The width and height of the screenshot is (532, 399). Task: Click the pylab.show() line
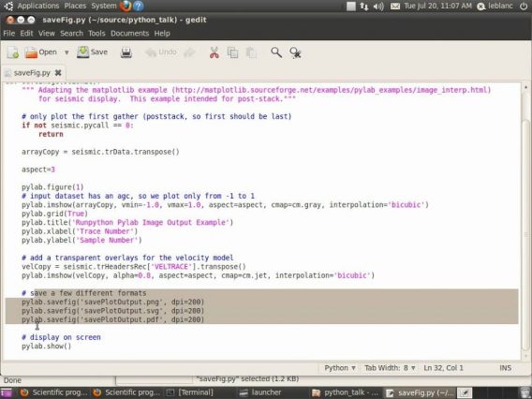point(47,346)
